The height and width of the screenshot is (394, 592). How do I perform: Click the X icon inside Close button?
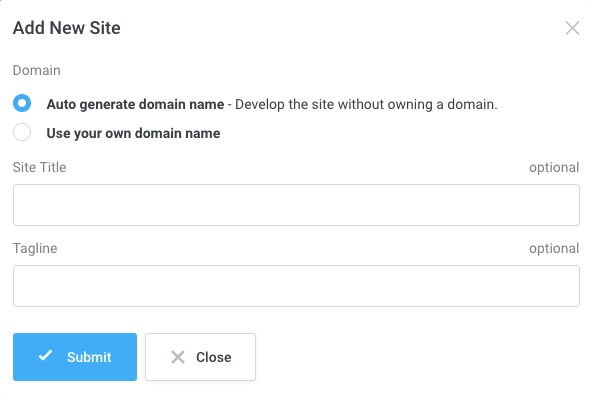178,357
